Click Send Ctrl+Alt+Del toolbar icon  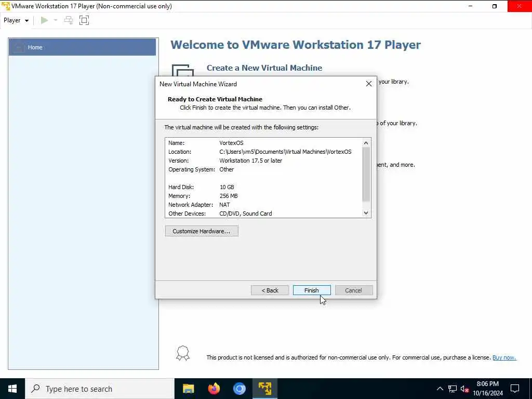(x=69, y=20)
